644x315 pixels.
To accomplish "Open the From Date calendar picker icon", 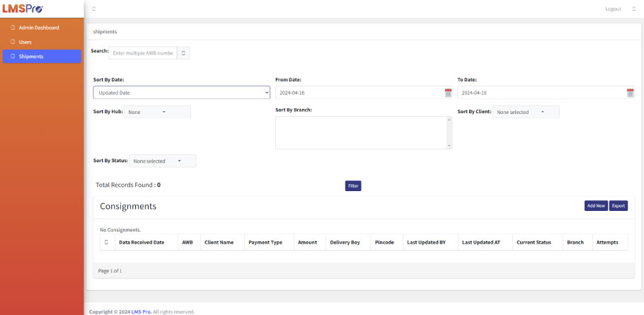I will [x=448, y=93].
